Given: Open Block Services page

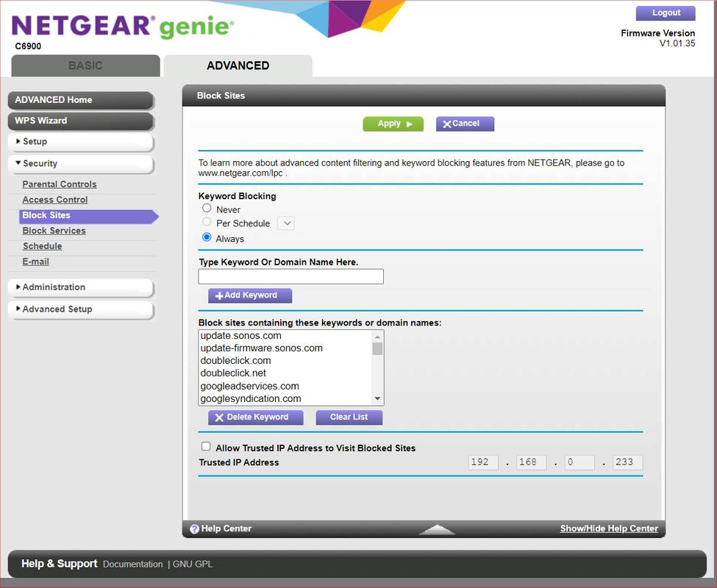Looking at the screenshot, I should (54, 231).
